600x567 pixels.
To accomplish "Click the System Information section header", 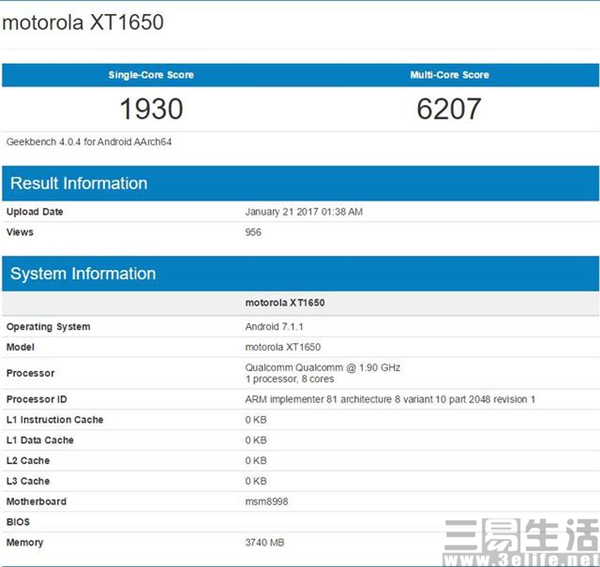I will (300, 274).
